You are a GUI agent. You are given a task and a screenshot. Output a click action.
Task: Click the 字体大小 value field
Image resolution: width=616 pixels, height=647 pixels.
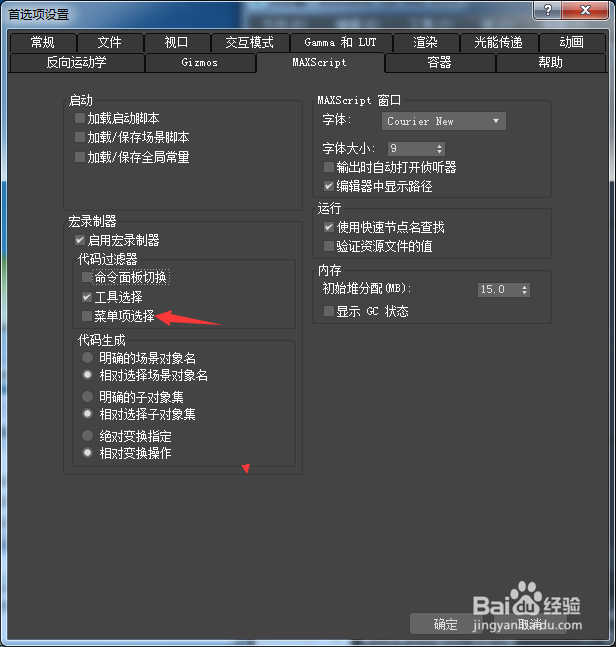[x=411, y=149]
